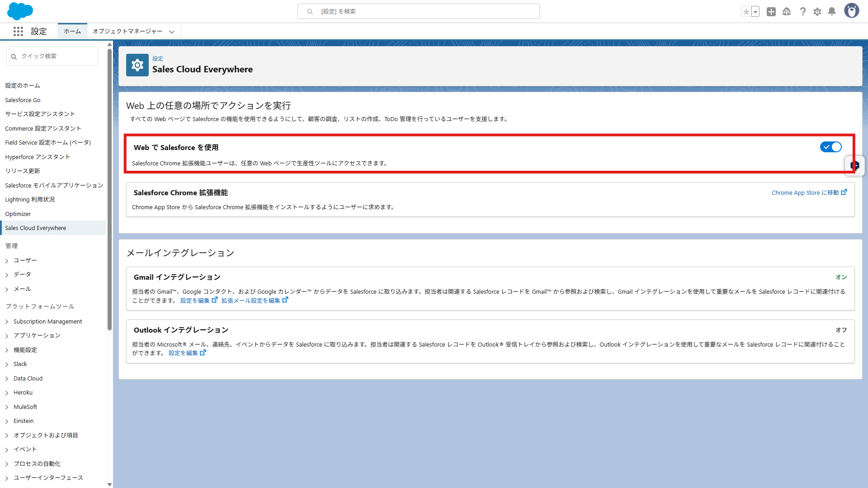Image resolution: width=868 pixels, height=488 pixels.
Task: Select the ホーム tab
Action: [x=72, y=31]
